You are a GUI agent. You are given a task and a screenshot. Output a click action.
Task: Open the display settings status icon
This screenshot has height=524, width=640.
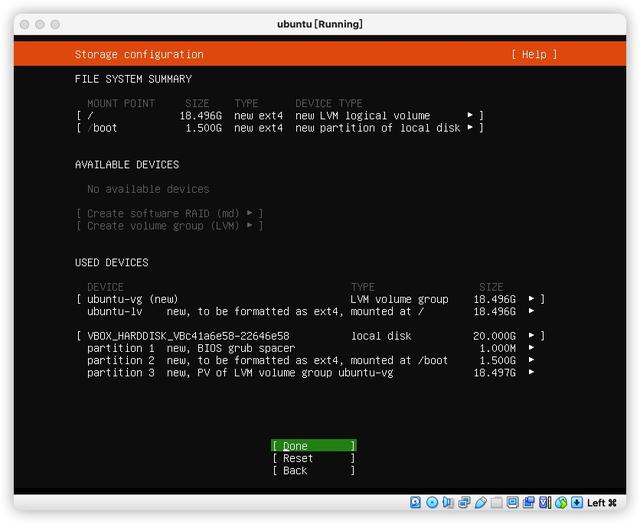[x=512, y=502]
